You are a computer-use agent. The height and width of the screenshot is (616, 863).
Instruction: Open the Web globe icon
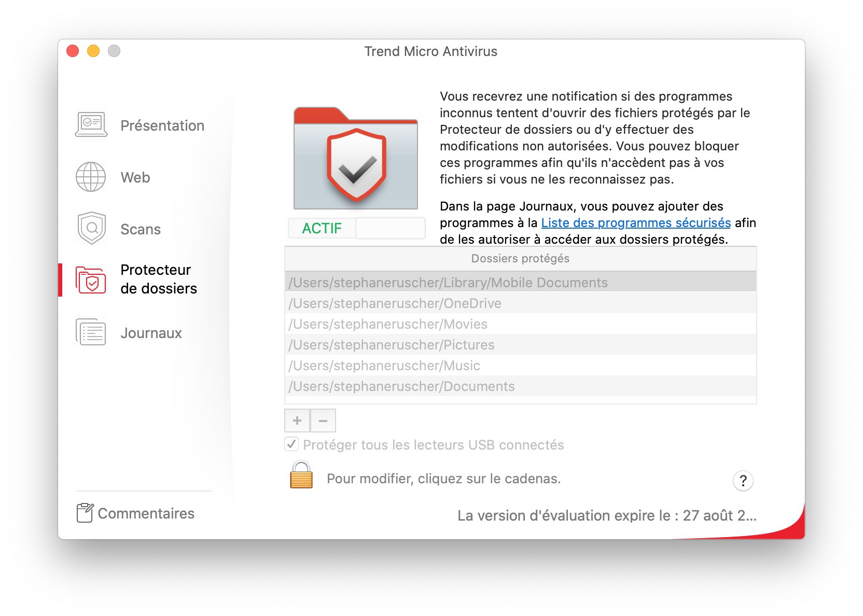click(x=91, y=177)
